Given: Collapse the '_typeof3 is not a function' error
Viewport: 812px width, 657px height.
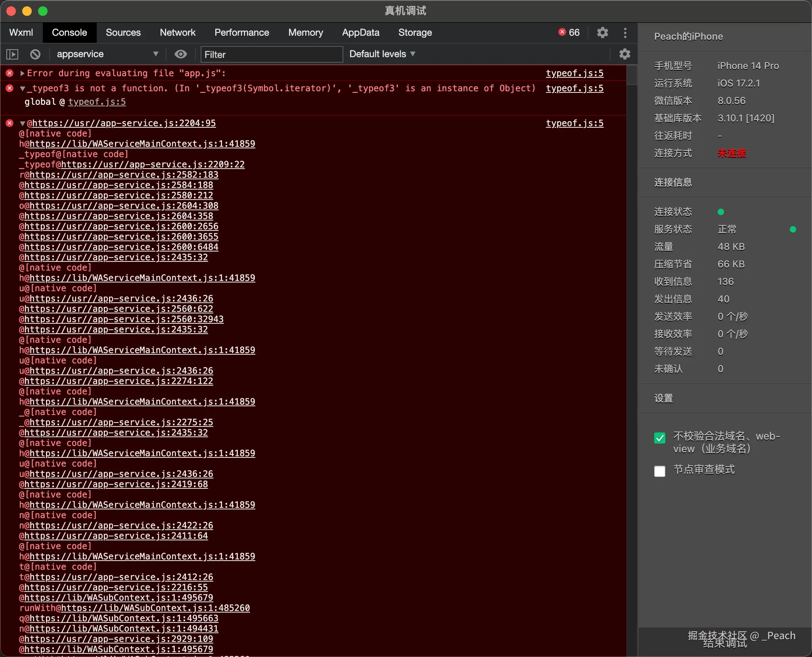Looking at the screenshot, I should (22, 88).
